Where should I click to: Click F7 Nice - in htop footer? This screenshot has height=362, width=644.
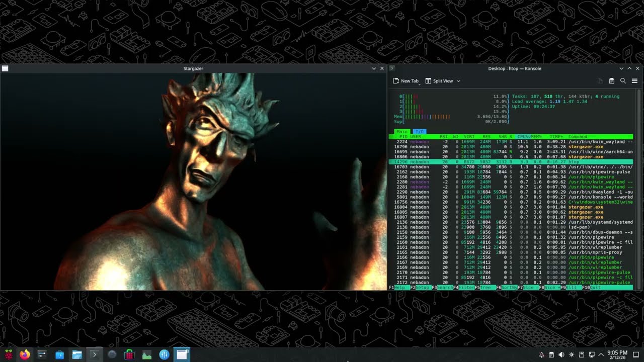528,288
